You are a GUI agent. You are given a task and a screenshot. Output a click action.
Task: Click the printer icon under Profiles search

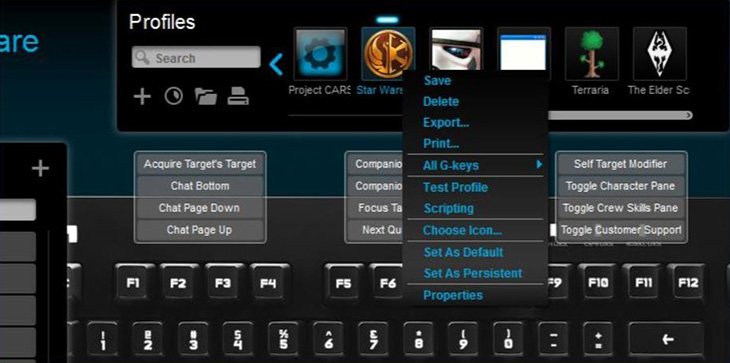[238, 97]
